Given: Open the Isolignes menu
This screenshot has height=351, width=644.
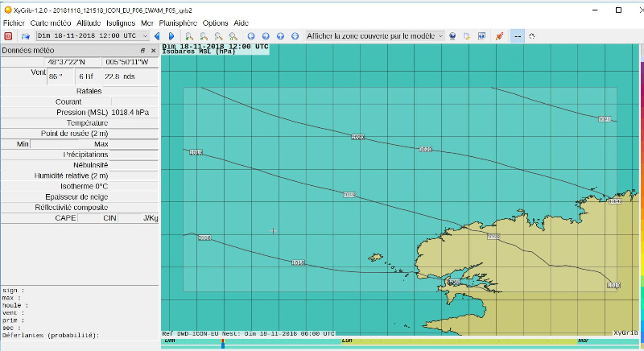Looking at the screenshot, I should point(121,23).
